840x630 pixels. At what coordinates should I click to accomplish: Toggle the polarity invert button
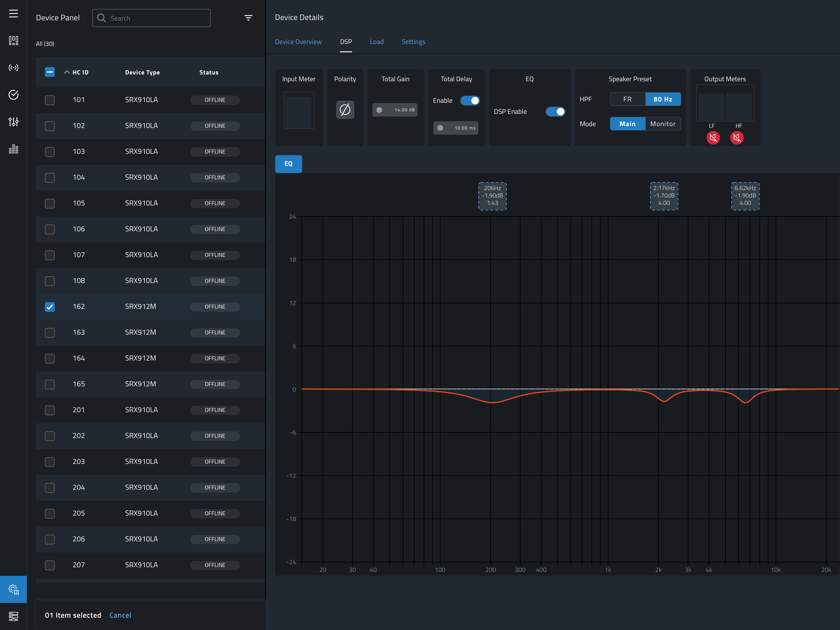(x=345, y=110)
